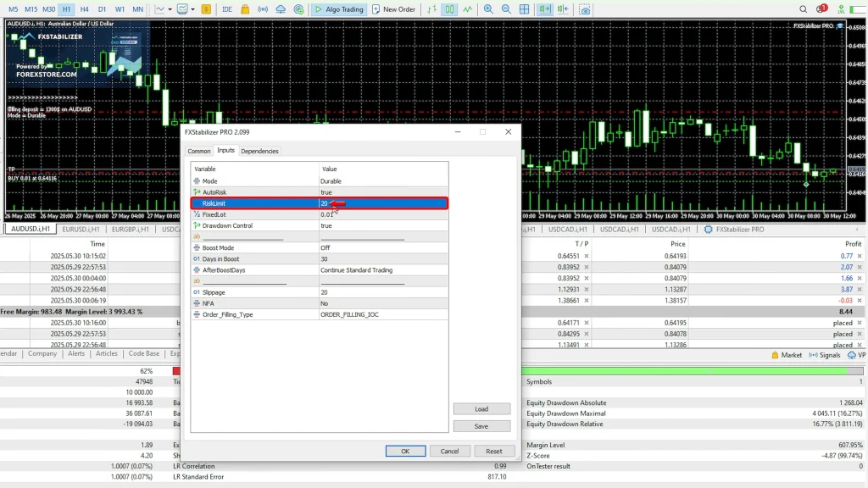Image resolution: width=868 pixels, height=488 pixels.
Task: Click the tile windows grid icon
Action: point(525,9)
